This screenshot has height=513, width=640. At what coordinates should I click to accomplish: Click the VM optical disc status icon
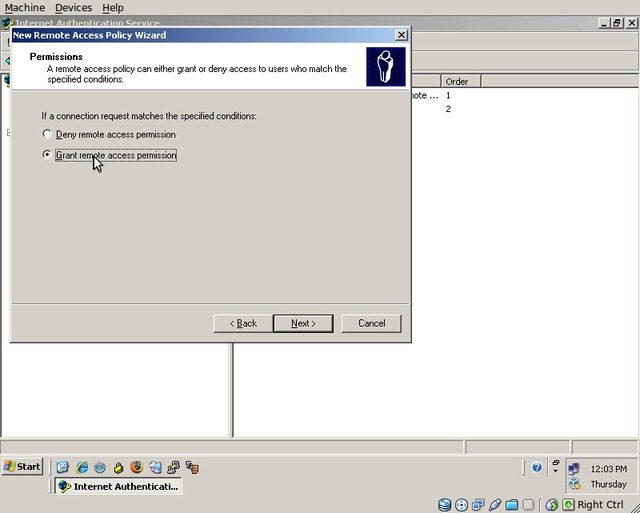click(461, 505)
